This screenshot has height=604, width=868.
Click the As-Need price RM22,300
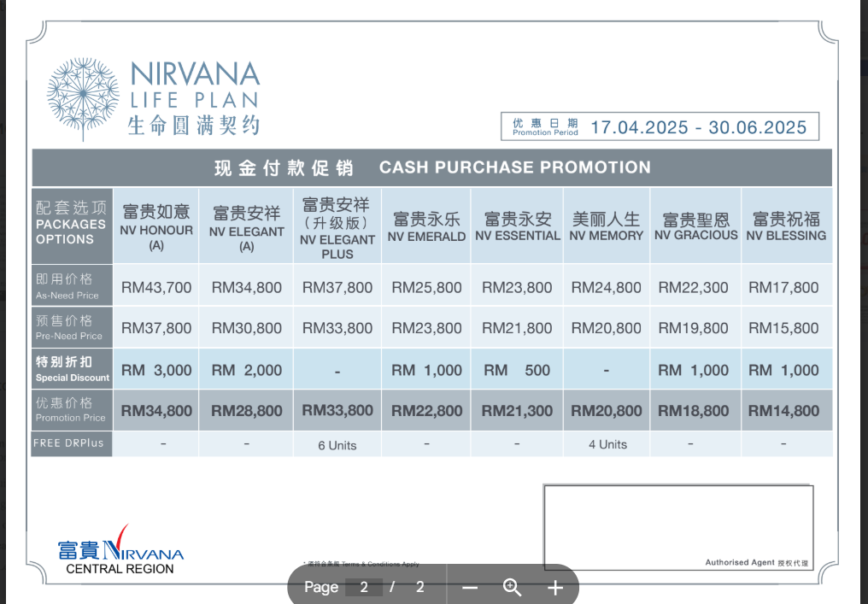click(693, 287)
